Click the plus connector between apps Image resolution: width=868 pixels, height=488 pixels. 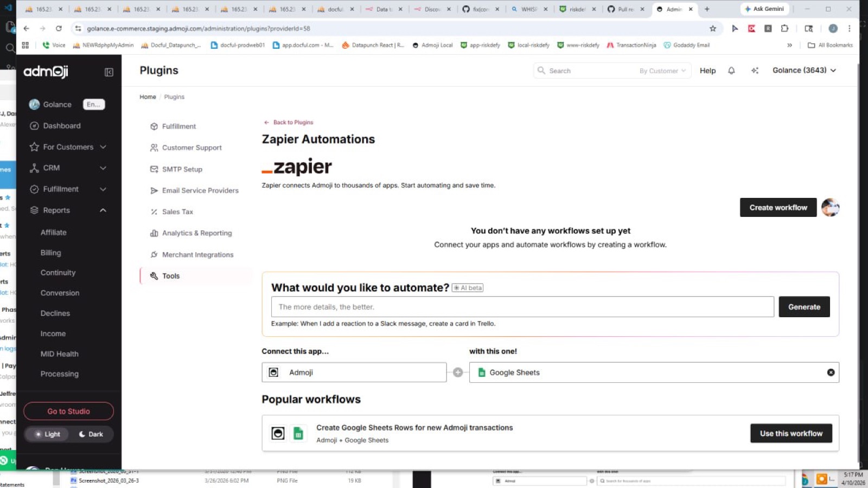pyautogui.click(x=458, y=373)
